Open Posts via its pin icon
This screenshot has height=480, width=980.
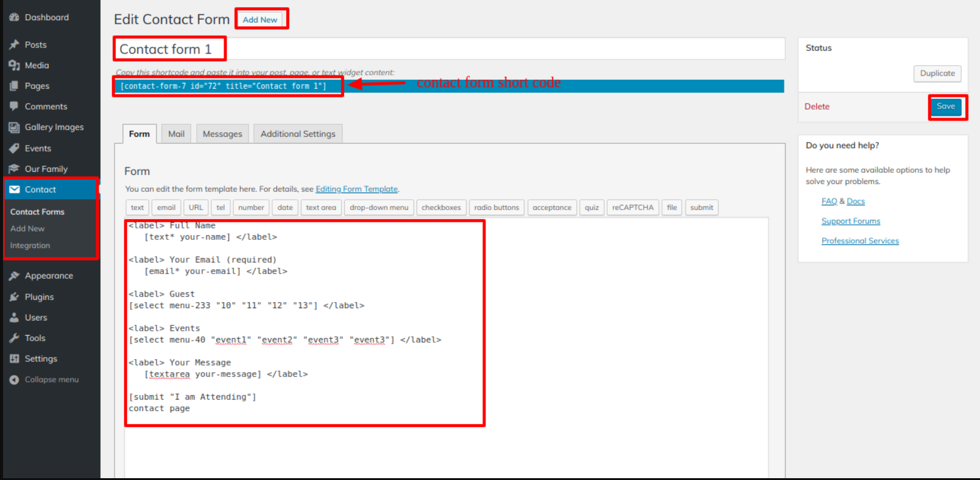14,44
